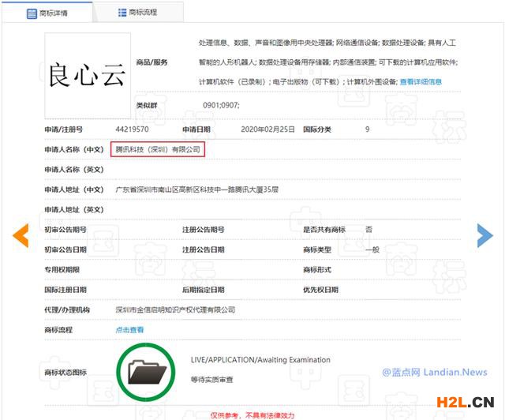Click the 商标详情 tab list icon
505x420 pixels.
(32, 13)
